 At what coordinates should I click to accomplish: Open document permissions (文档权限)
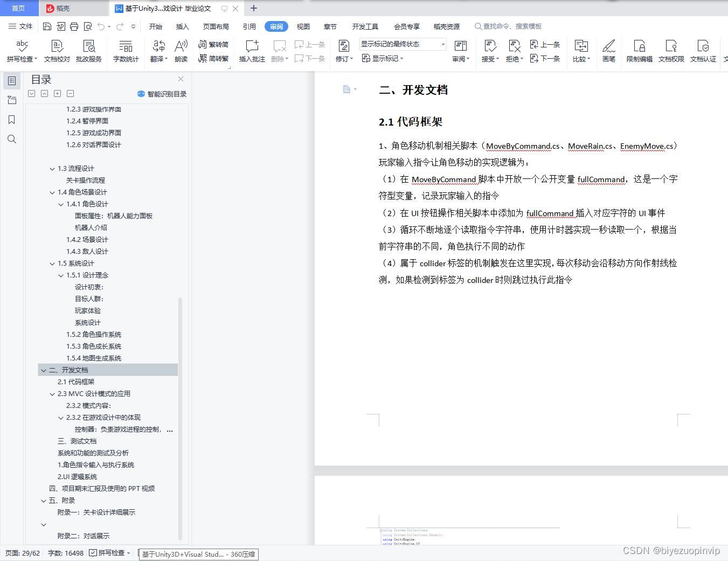tap(671, 51)
